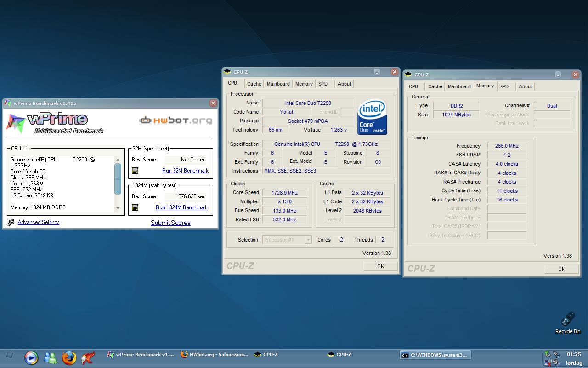588x368 pixels.
Task: Click the FSB:DRAM value 1:2
Action: click(x=507, y=155)
